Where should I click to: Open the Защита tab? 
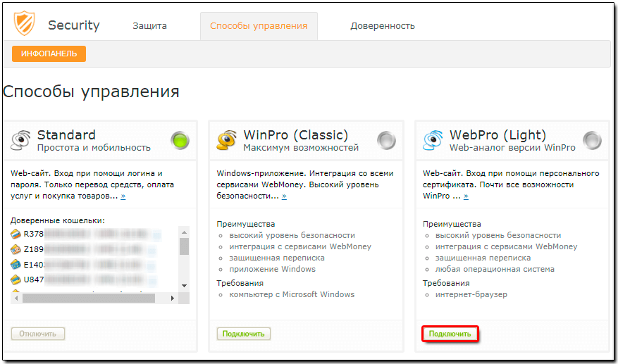pos(149,26)
